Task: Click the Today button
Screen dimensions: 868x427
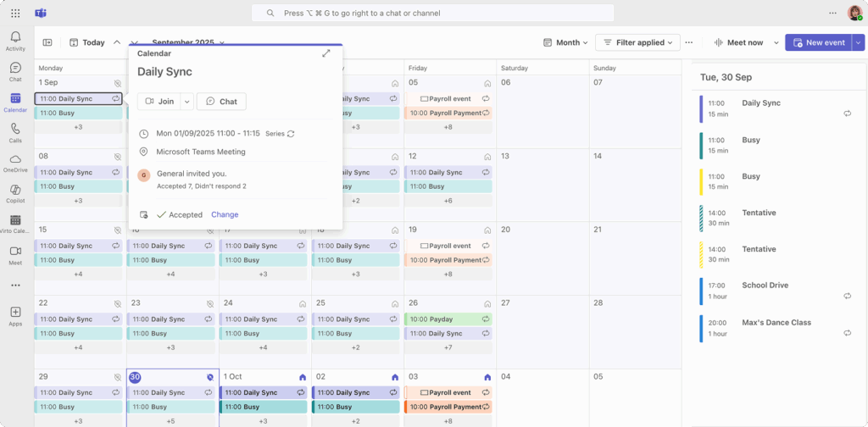Action: pos(87,42)
